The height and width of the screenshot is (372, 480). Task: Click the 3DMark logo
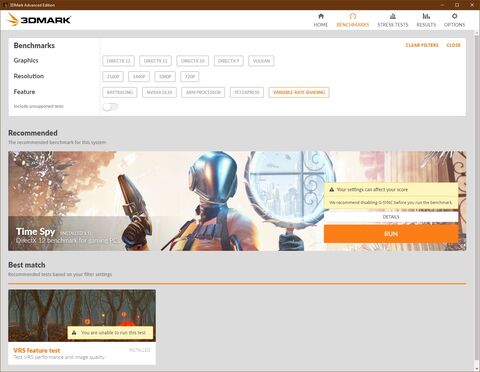39,20
